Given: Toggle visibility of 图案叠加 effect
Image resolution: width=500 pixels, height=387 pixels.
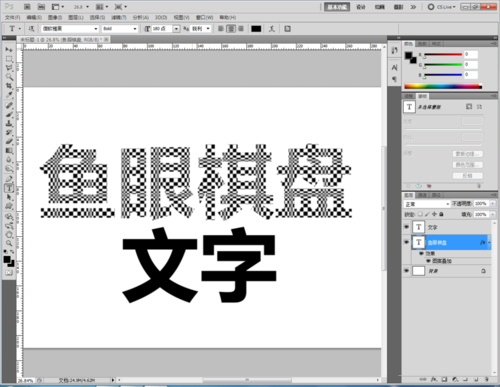Looking at the screenshot, I should [x=428, y=261].
